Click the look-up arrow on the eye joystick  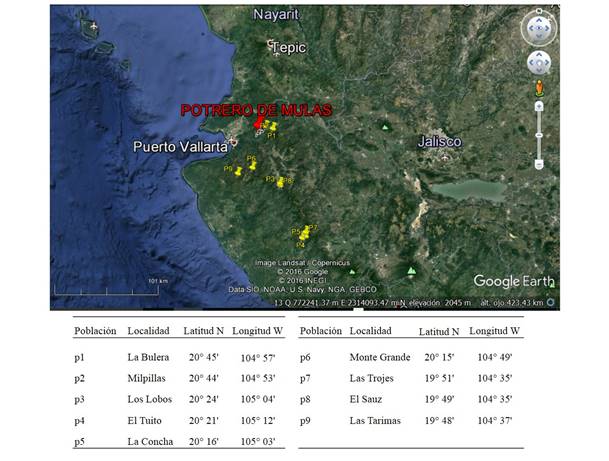point(539,18)
